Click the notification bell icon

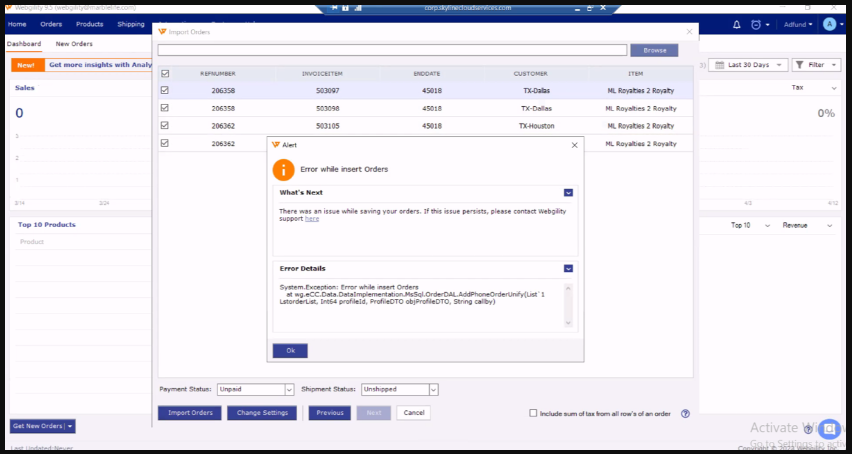tap(737, 24)
